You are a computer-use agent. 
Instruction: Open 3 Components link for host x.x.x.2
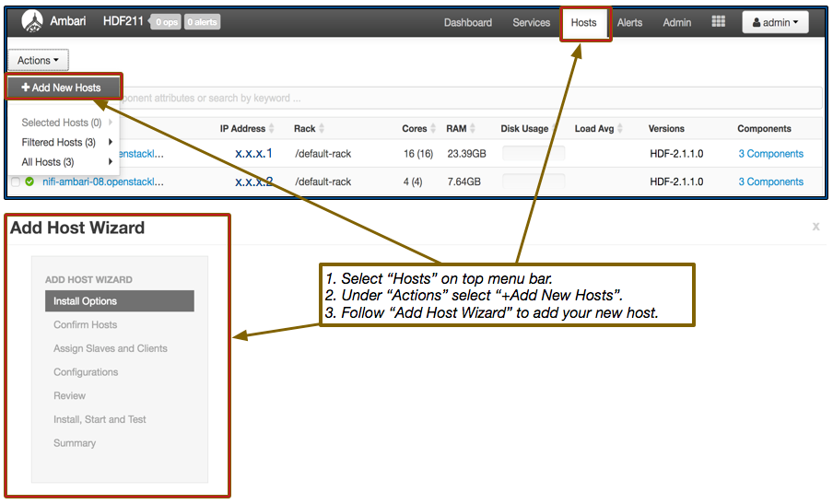pos(771,182)
